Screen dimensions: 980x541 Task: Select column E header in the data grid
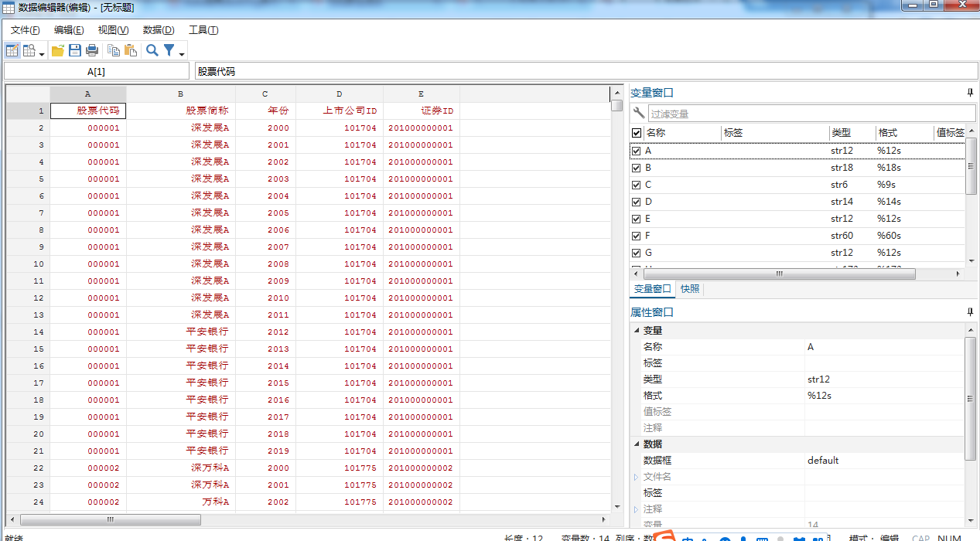(422, 94)
